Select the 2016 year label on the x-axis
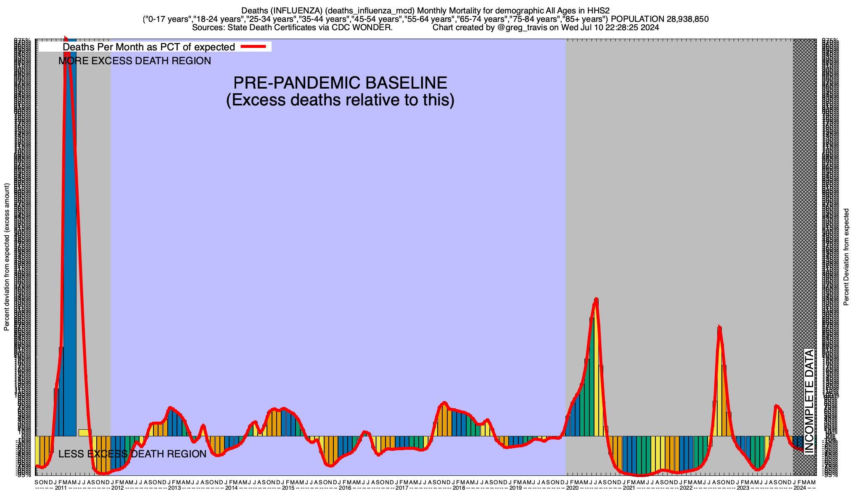 click(345, 488)
